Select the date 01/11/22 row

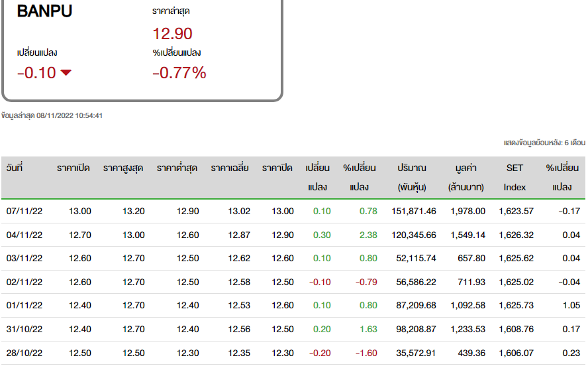click(293, 305)
